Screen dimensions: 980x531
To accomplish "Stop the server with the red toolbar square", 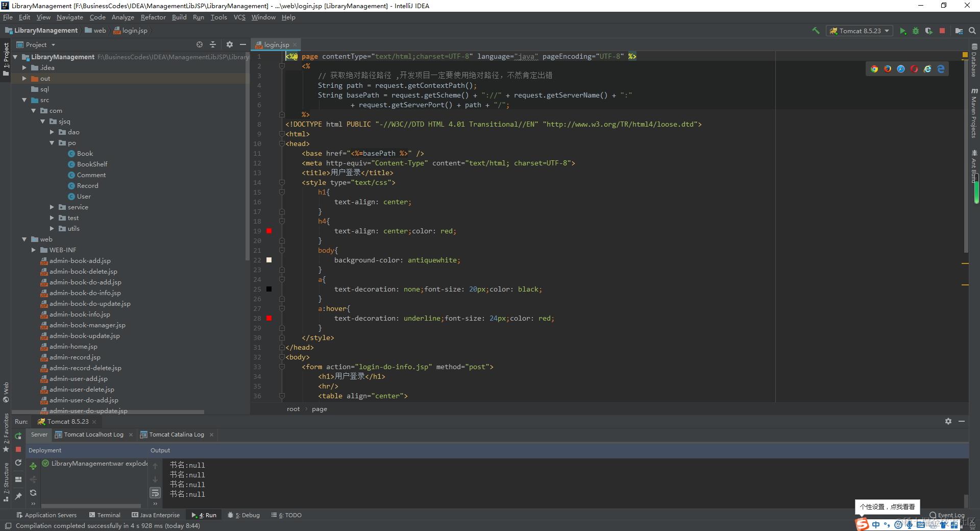I will pyautogui.click(x=942, y=31).
